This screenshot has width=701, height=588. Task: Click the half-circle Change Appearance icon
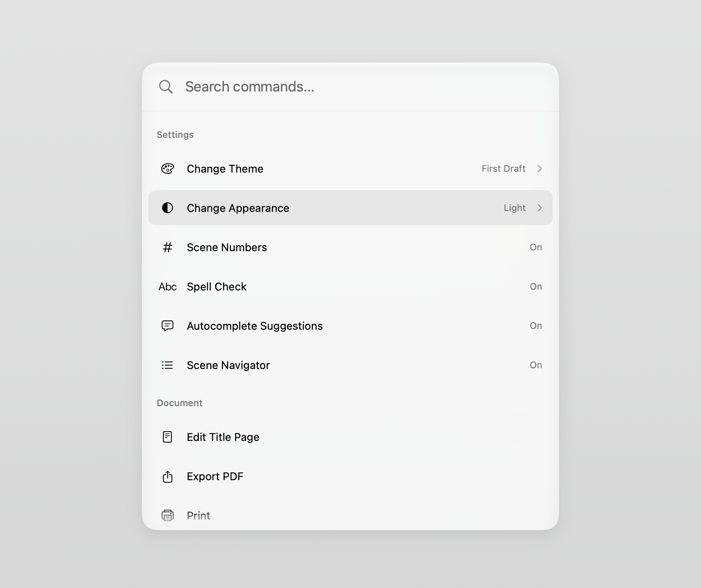pos(168,208)
